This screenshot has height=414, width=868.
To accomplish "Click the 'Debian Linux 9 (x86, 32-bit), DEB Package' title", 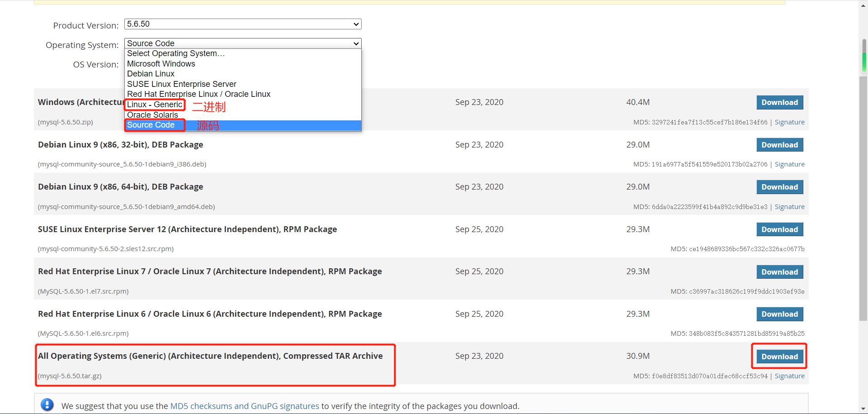I will point(121,145).
